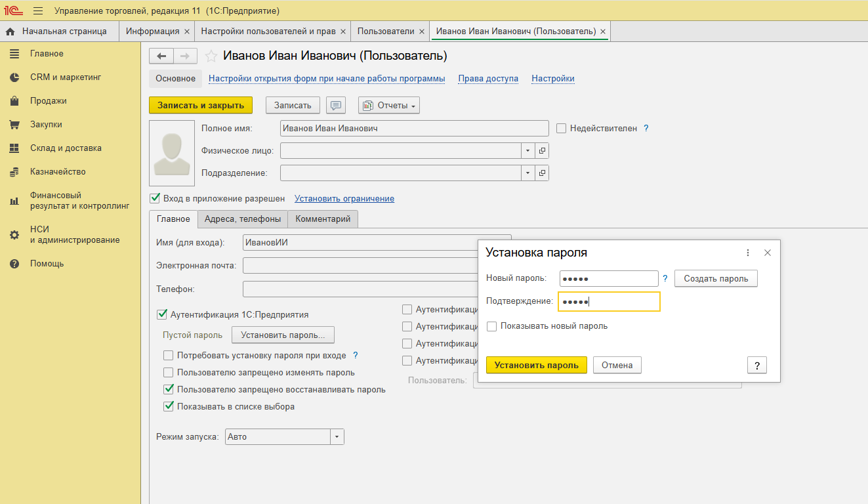Viewport: 868px width, 504px height.
Task: Open the Продажи section in sidebar
Action: [48, 101]
